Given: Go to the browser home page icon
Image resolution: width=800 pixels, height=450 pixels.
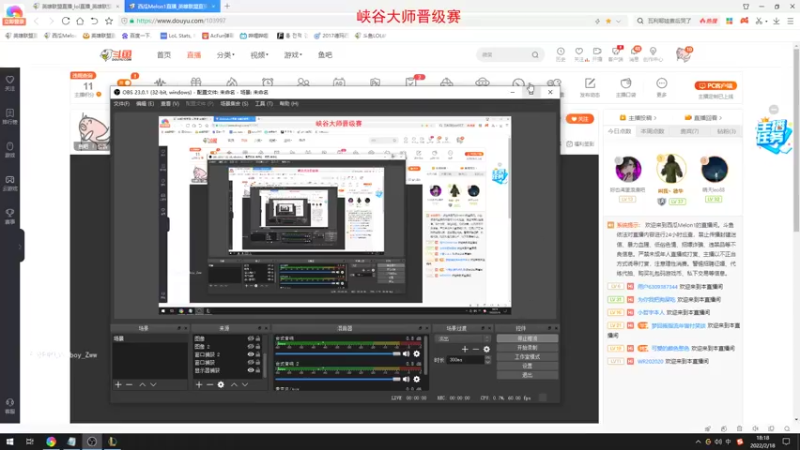Looking at the screenshot, I should [80, 21].
